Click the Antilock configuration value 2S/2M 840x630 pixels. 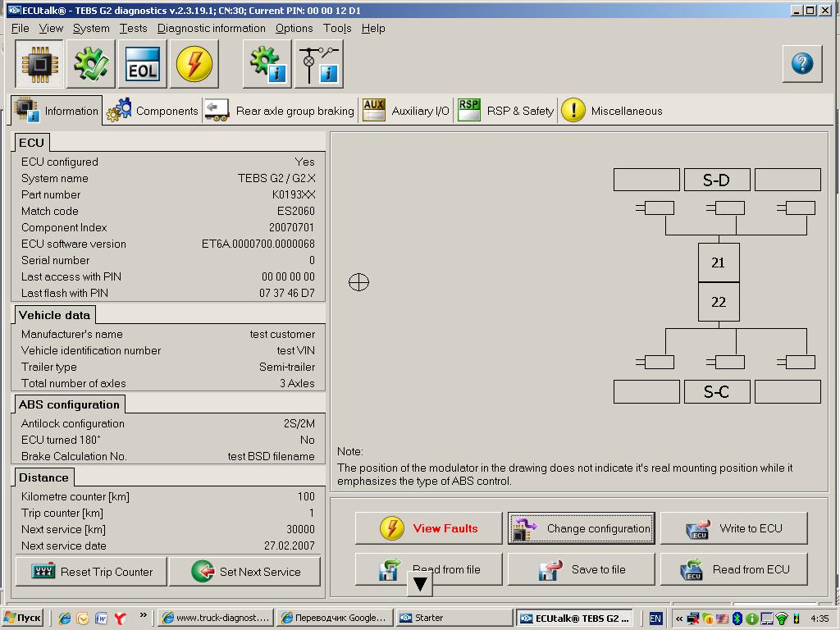click(x=299, y=424)
